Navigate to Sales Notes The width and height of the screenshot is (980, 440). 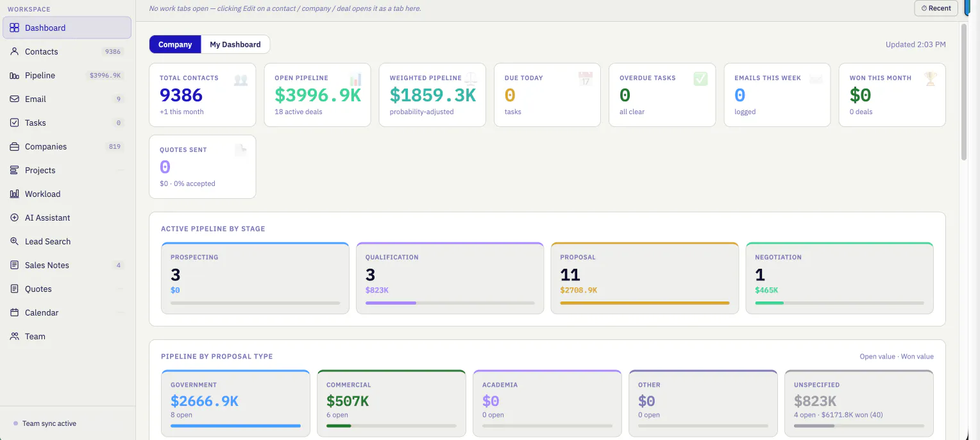point(67,265)
